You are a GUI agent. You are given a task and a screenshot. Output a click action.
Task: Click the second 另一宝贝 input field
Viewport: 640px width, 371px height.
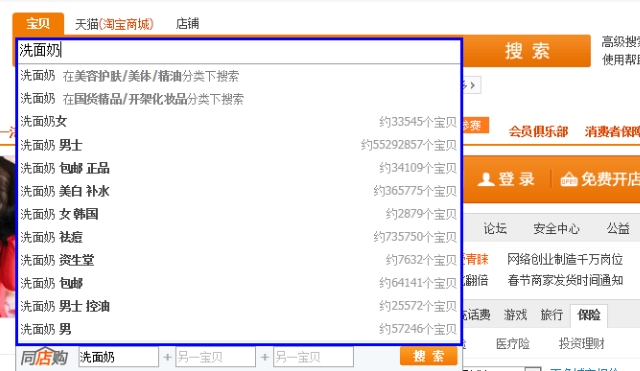[313, 357]
